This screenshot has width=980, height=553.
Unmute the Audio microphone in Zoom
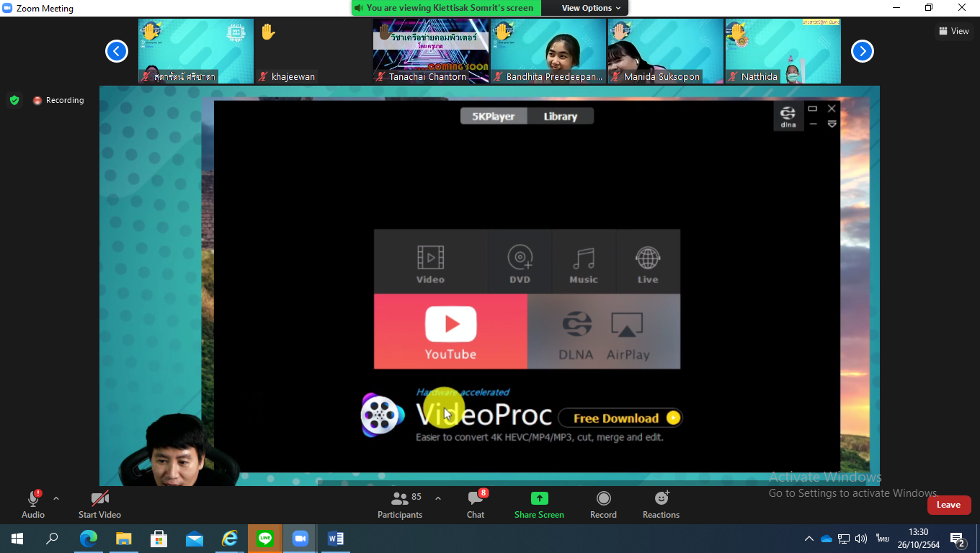click(x=33, y=504)
